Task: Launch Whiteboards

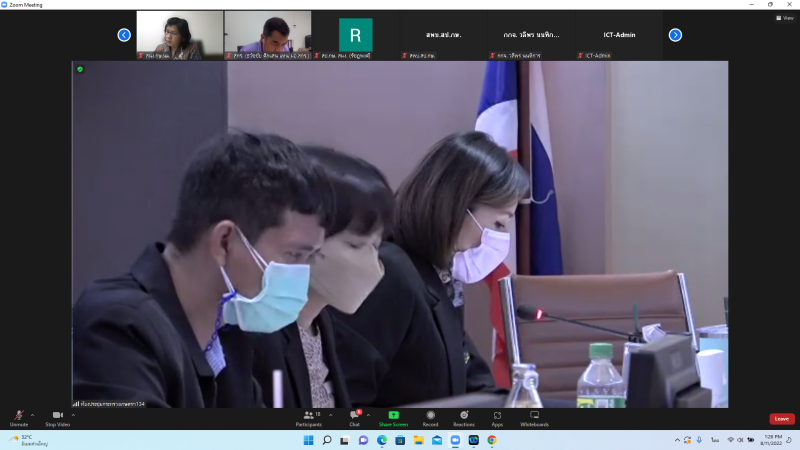Action: [x=534, y=416]
